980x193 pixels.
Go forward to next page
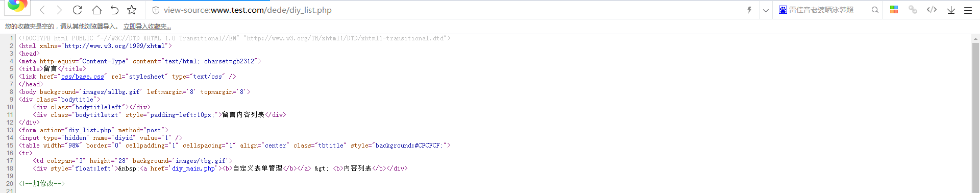coord(59,10)
